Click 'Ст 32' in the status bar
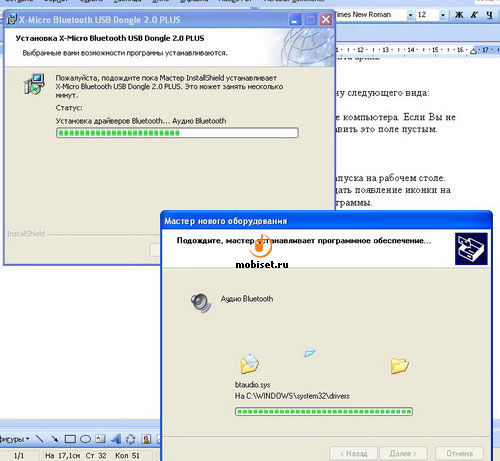Viewport: 500px width, 461px height. click(x=96, y=455)
